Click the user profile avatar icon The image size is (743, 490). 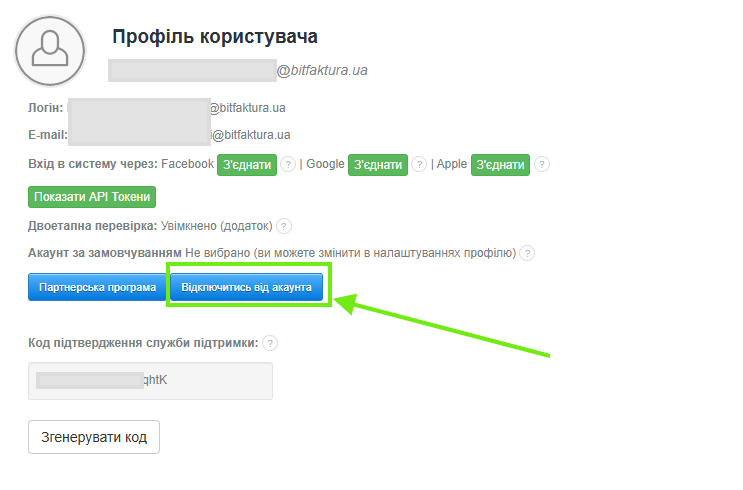pos(50,50)
